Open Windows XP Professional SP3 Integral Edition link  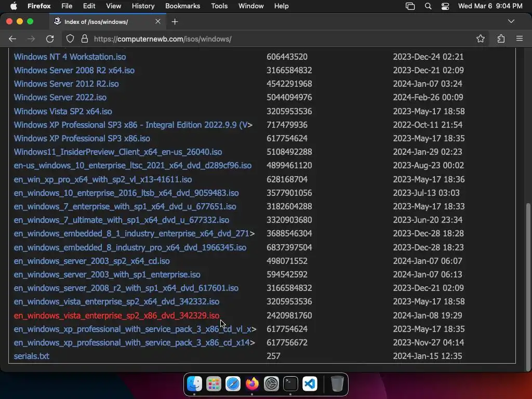tap(133, 125)
